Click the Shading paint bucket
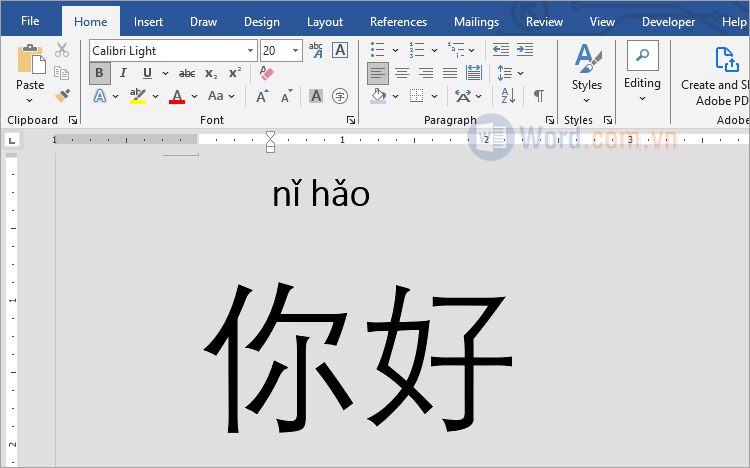 378,96
